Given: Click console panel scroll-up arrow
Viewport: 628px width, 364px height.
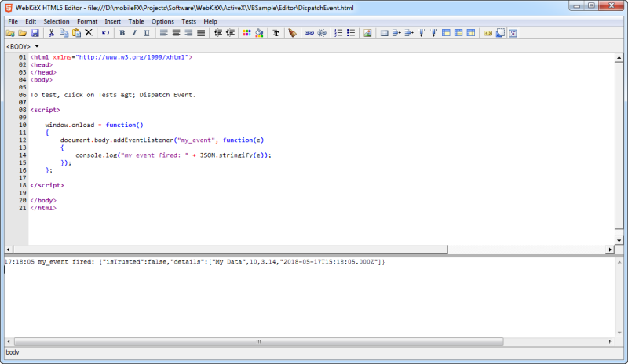Looking at the screenshot, I should [x=619, y=263].
